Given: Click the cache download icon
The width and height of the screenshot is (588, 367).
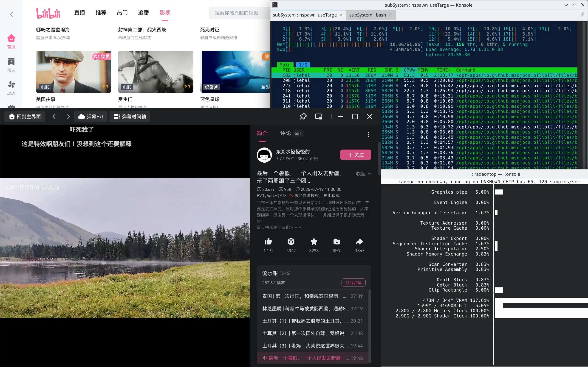Looking at the screenshot, I should click(x=336, y=242).
